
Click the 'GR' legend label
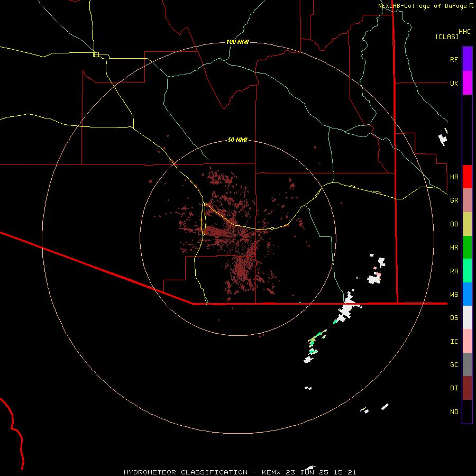coord(454,200)
